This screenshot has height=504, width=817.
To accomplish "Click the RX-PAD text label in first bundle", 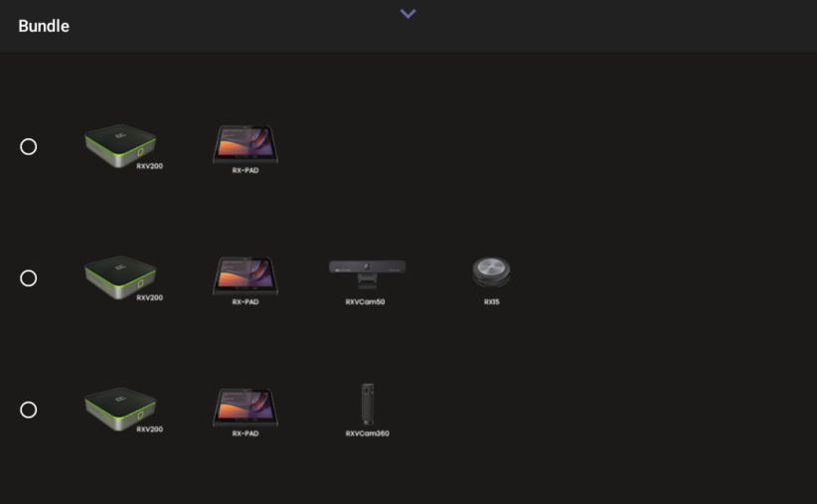I will coord(245,171).
